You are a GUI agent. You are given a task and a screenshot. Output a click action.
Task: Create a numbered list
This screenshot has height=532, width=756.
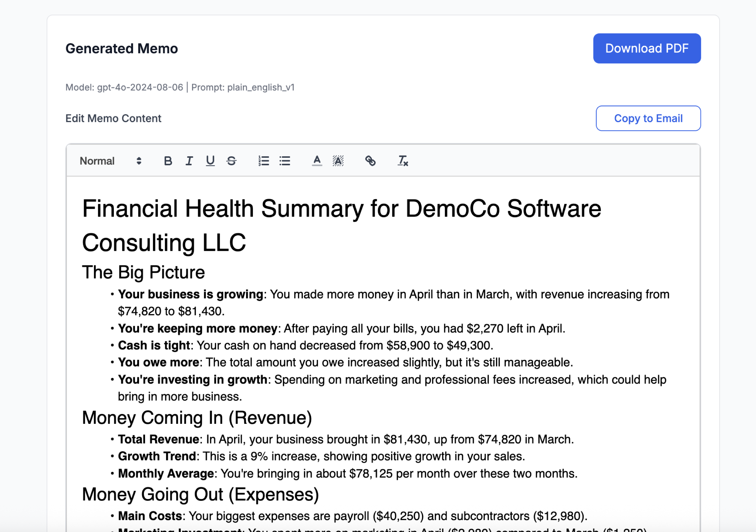pos(263,161)
